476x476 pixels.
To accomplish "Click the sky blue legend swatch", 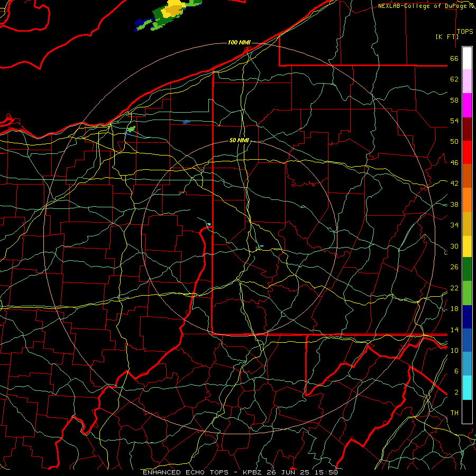I will coord(467,364).
